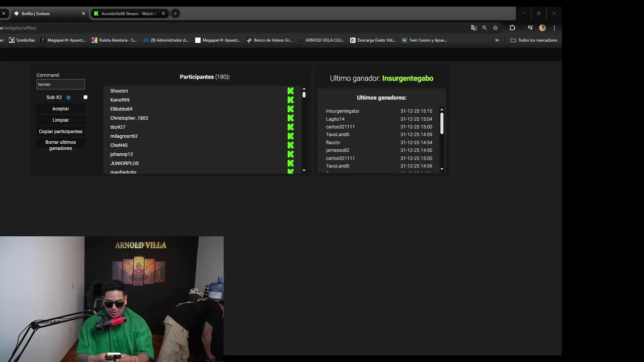Bookmark this page with the star icon
This screenshot has width=644, height=362.
[x=495, y=28]
